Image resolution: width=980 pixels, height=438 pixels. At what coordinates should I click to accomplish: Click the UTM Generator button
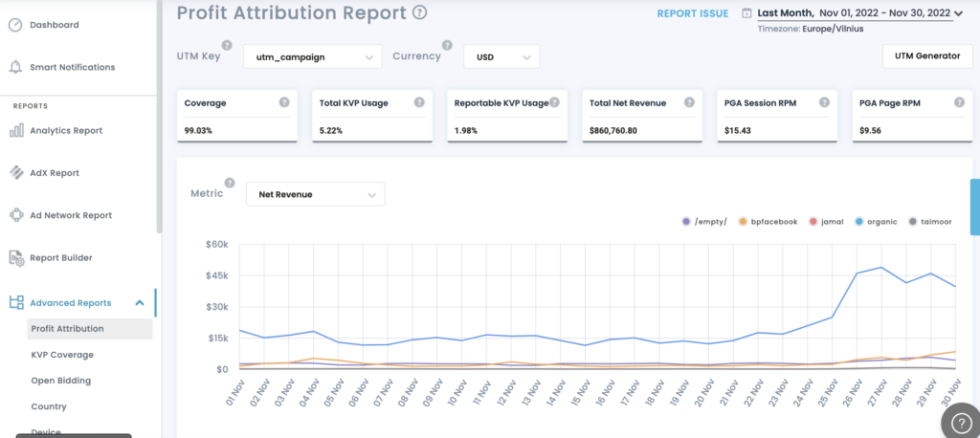(926, 56)
